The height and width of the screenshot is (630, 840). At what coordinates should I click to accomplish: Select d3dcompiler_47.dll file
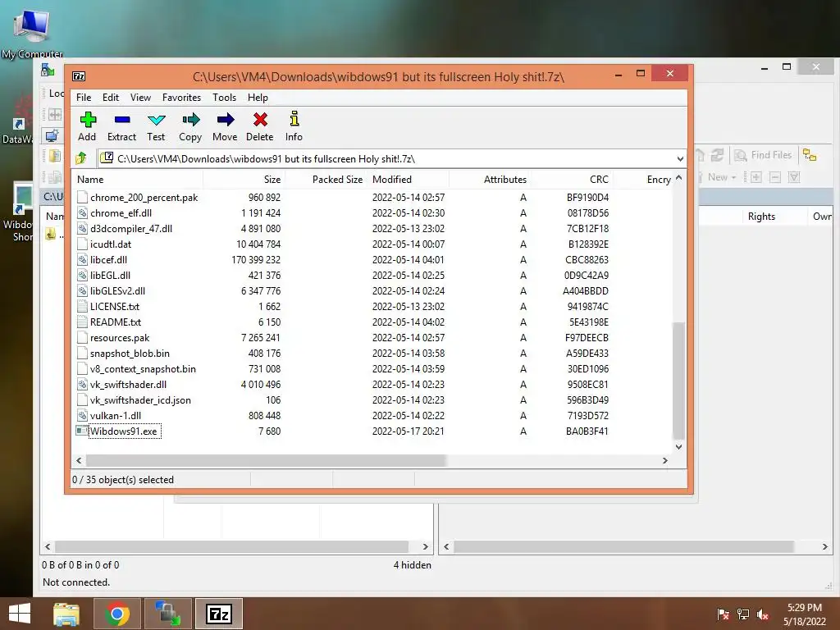[x=131, y=228]
